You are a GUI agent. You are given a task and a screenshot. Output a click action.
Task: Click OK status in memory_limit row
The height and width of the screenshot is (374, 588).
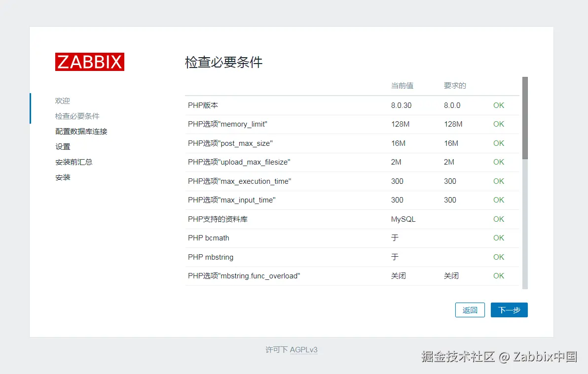pyautogui.click(x=498, y=124)
